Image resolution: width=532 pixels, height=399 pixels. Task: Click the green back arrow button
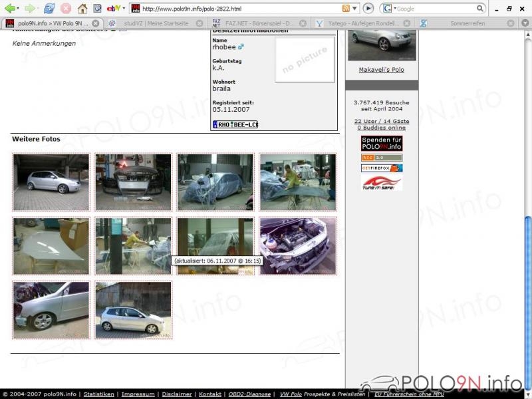click(9, 8)
